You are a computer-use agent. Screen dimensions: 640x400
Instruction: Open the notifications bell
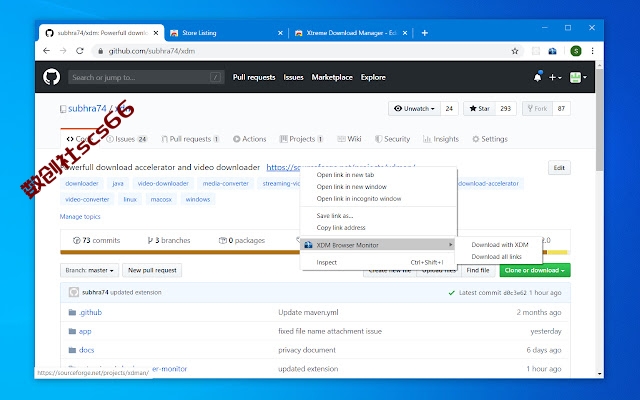538,77
